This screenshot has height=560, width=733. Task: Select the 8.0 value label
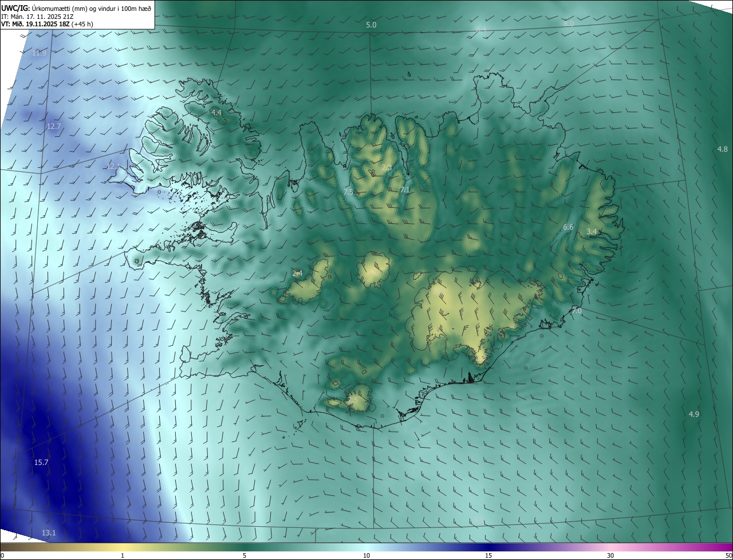click(x=568, y=23)
